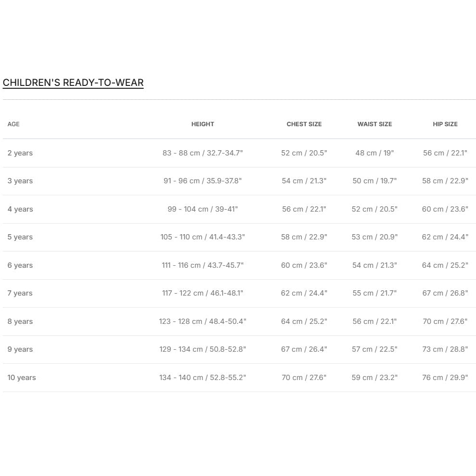476x476 pixels.
Task: Select the 9 years row label
Action: click(20, 349)
